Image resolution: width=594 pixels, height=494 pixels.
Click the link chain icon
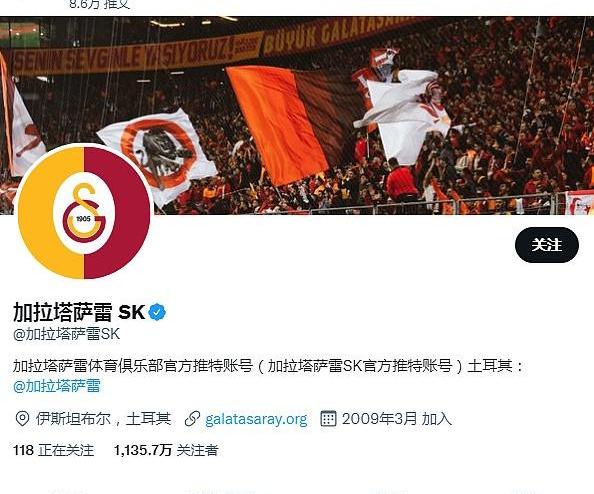(x=192, y=419)
